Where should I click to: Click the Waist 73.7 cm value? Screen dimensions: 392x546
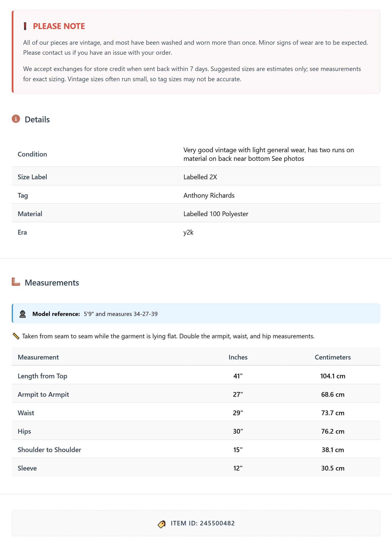[x=333, y=413]
